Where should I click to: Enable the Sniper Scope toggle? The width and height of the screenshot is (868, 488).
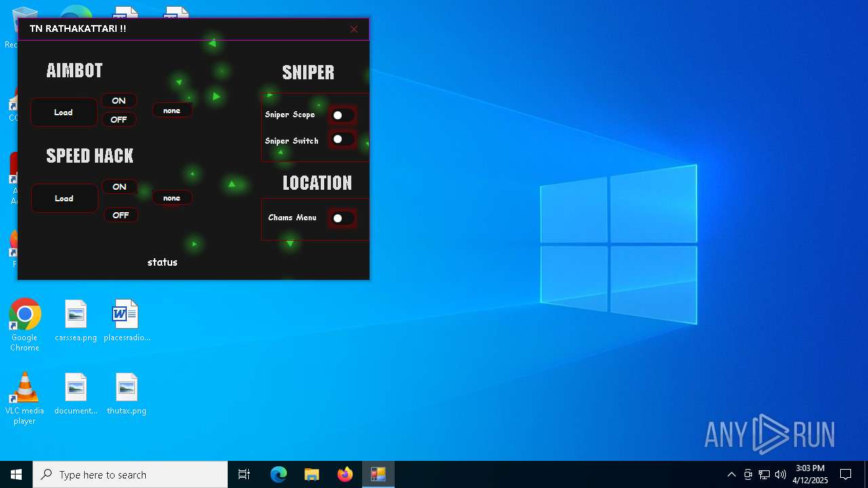(342, 115)
